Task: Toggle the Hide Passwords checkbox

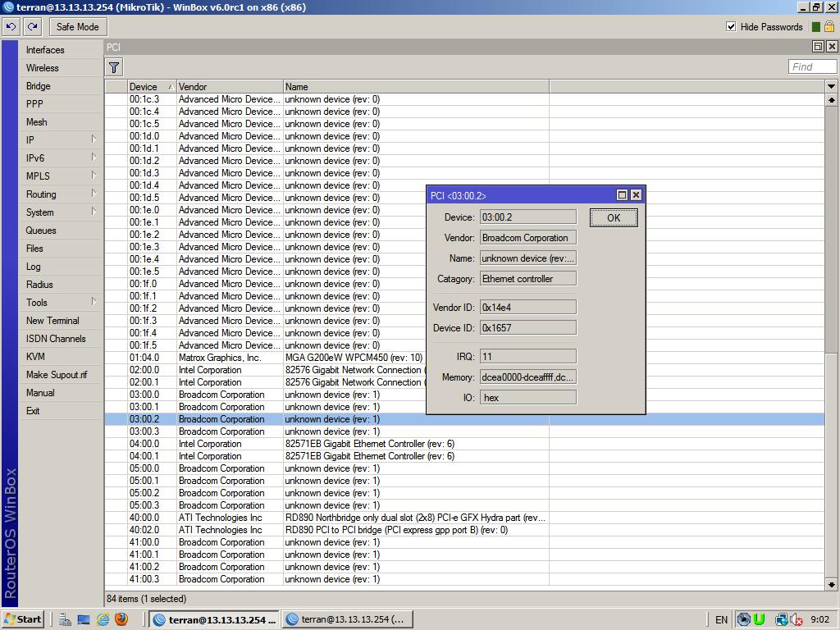Action: (x=731, y=26)
